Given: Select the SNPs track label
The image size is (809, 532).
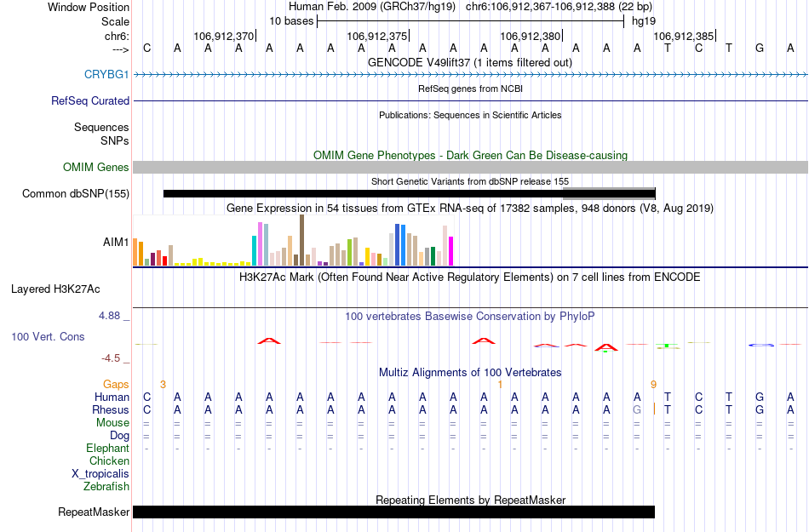Looking at the screenshot, I should [x=115, y=140].
